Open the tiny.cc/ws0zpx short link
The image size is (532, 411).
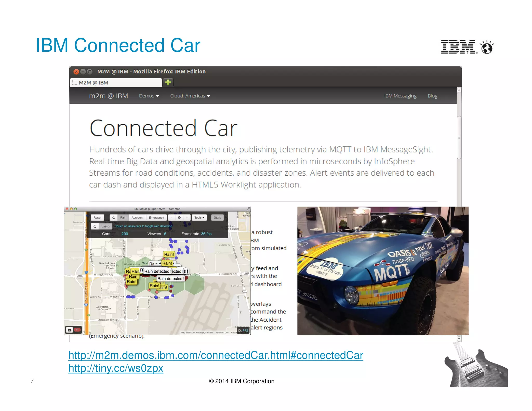[116, 368]
